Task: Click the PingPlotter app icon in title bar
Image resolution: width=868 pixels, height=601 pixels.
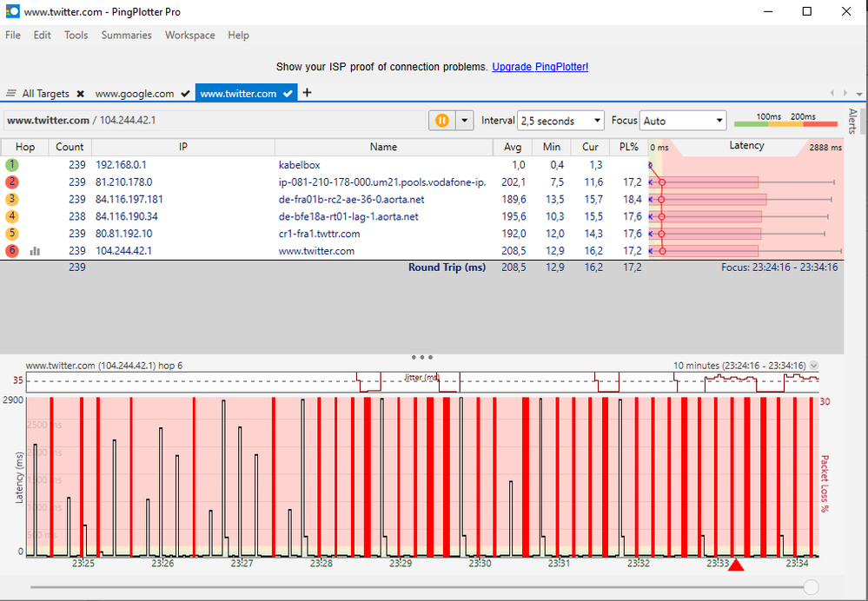Action: (12, 11)
